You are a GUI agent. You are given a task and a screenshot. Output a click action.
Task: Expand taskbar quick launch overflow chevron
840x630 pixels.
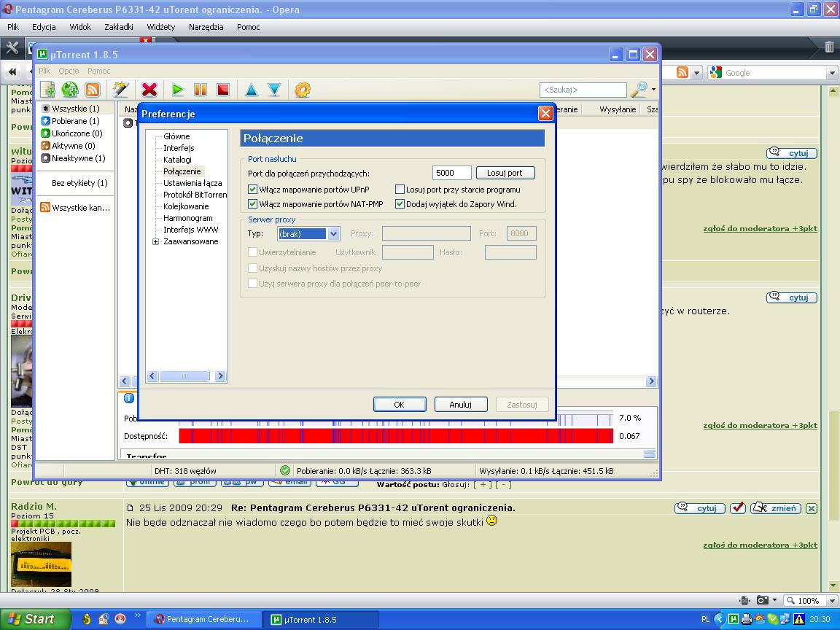137,615
